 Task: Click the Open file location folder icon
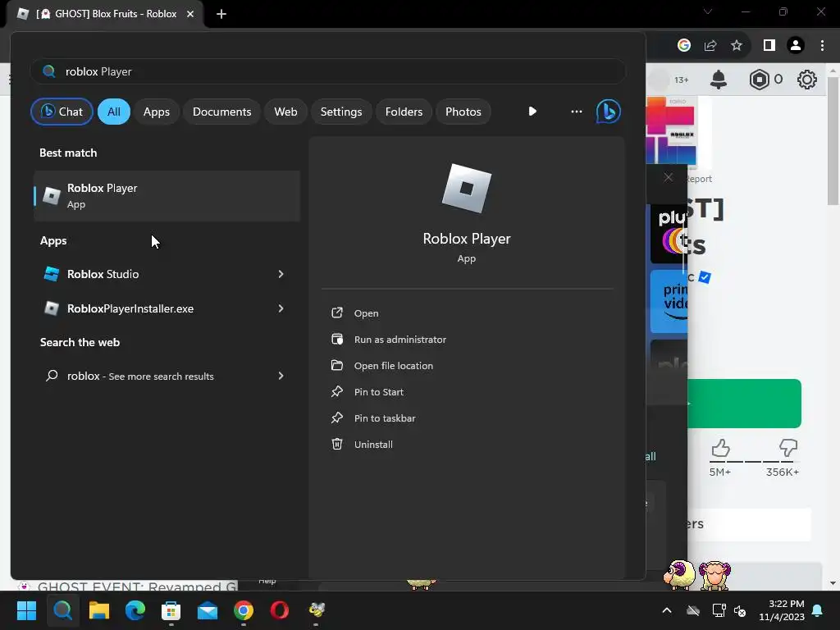[x=337, y=365]
